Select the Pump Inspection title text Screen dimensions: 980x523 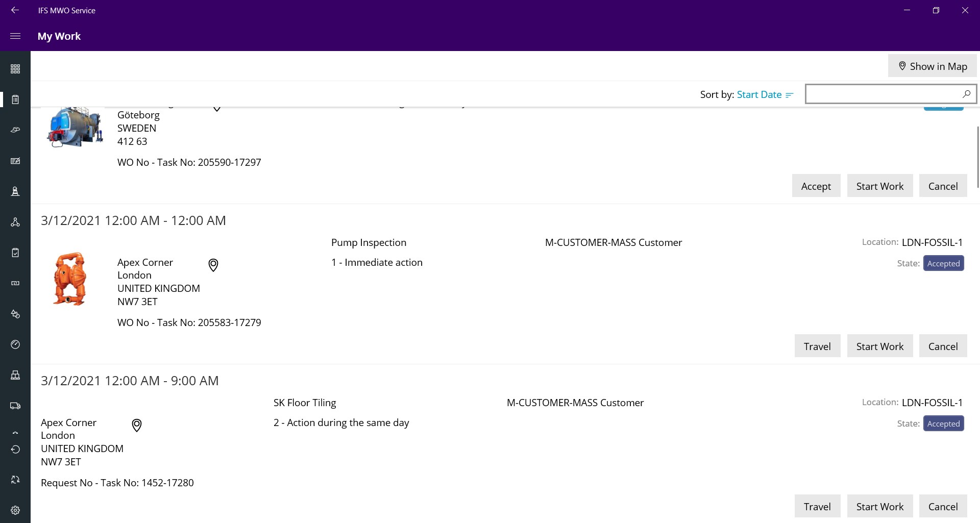pos(369,242)
